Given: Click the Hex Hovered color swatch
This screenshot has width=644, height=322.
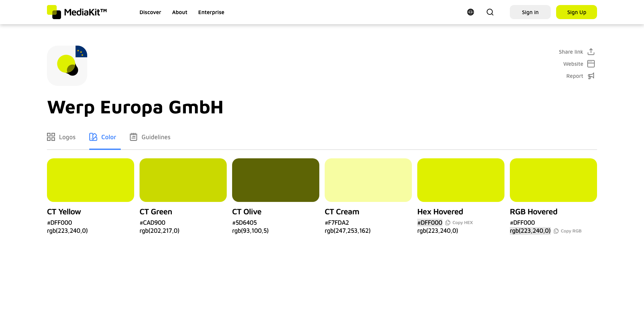Looking at the screenshot, I should click(x=461, y=180).
